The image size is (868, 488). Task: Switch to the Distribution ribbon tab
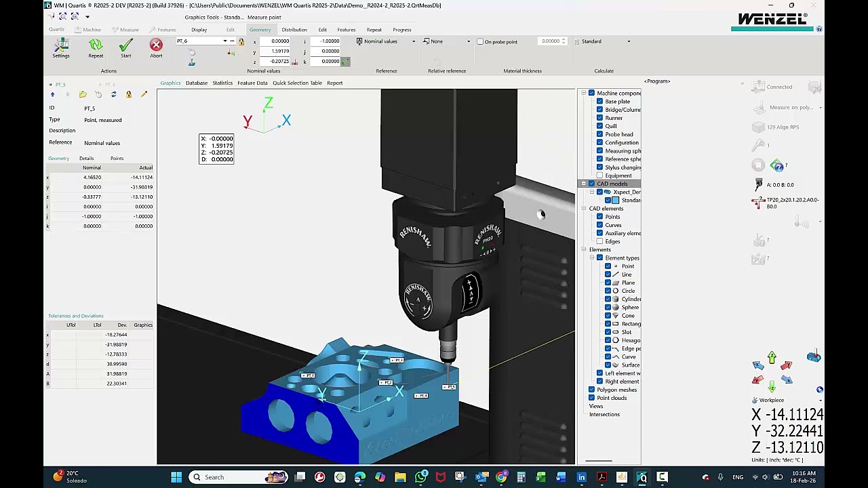(x=294, y=30)
